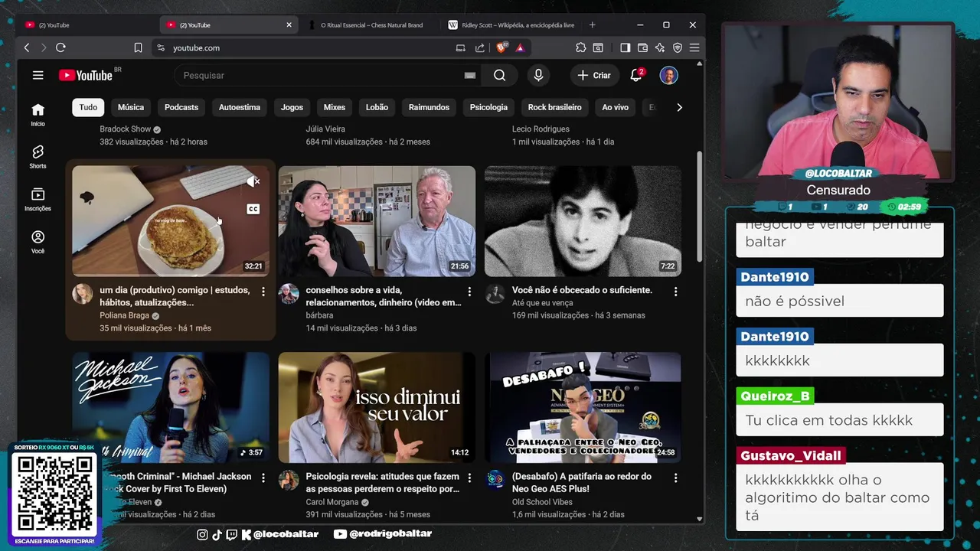This screenshot has height=551, width=980.
Task: Open the browser extensions puzzle icon
Action: pyautogui.click(x=580, y=47)
